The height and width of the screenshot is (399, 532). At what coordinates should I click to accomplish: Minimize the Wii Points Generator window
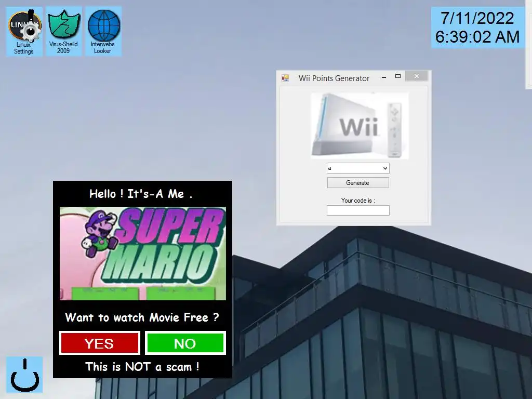click(384, 77)
